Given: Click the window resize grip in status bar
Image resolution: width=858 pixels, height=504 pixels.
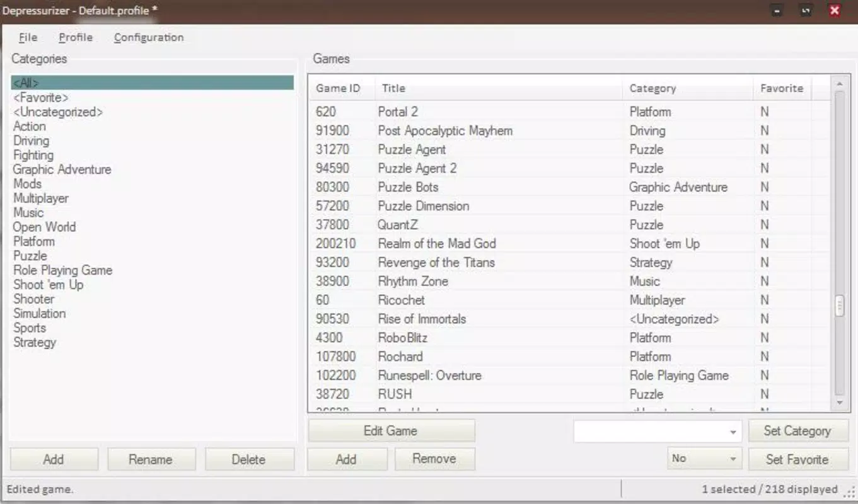Looking at the screenshot, I should coord(849,493).
